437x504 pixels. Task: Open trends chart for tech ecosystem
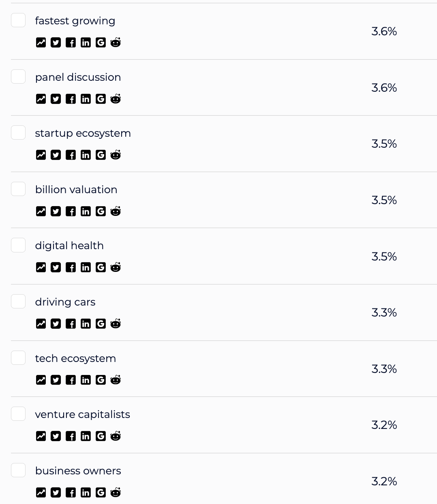(41, 380)
